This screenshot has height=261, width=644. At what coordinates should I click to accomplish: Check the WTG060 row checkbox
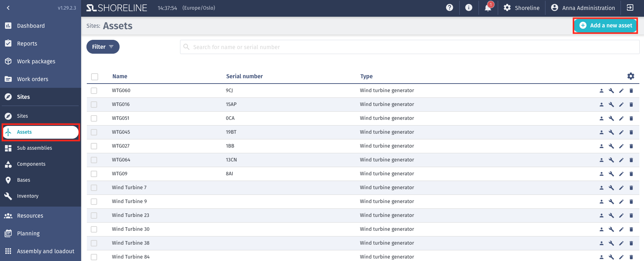[x=94, y=91]
